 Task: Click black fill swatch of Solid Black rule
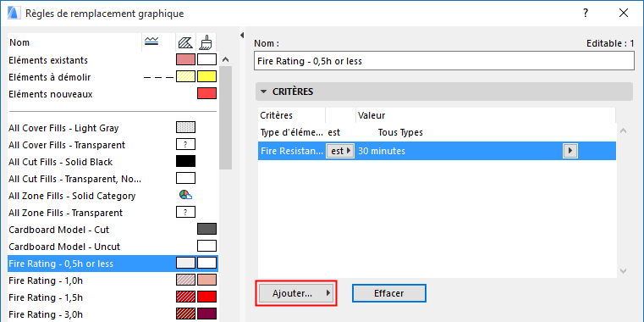coord(185,161)
